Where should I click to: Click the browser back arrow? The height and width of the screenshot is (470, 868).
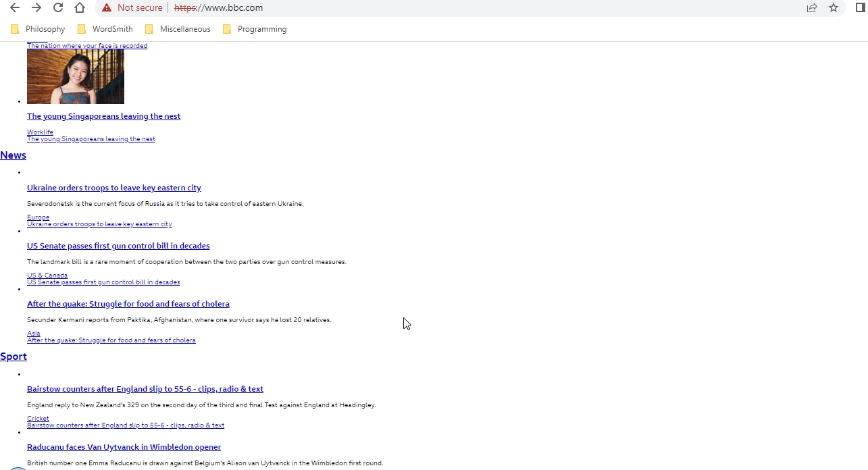[x=15, y=8]
